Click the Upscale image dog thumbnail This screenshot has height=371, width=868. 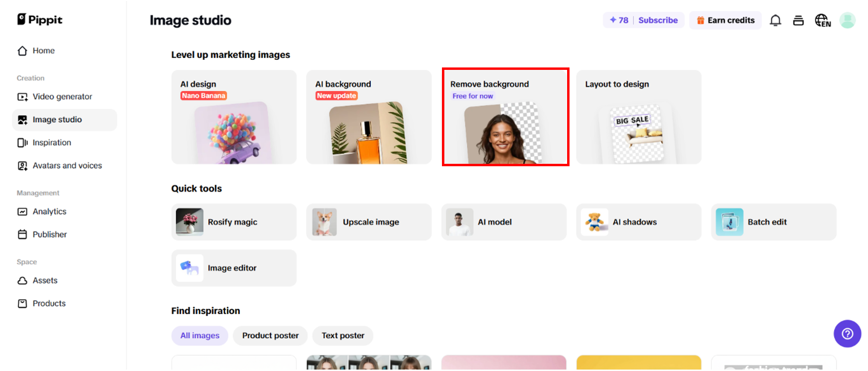click(324, 222)
